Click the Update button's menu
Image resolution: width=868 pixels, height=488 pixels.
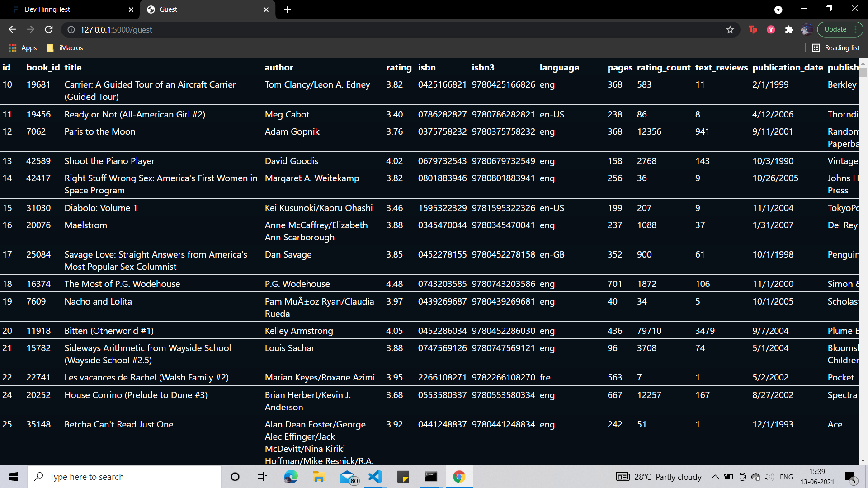click(856, 29)
